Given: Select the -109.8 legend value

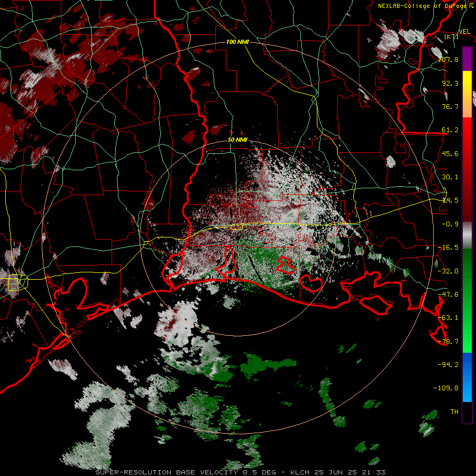Looking at the screenshot, I should 446,388.
